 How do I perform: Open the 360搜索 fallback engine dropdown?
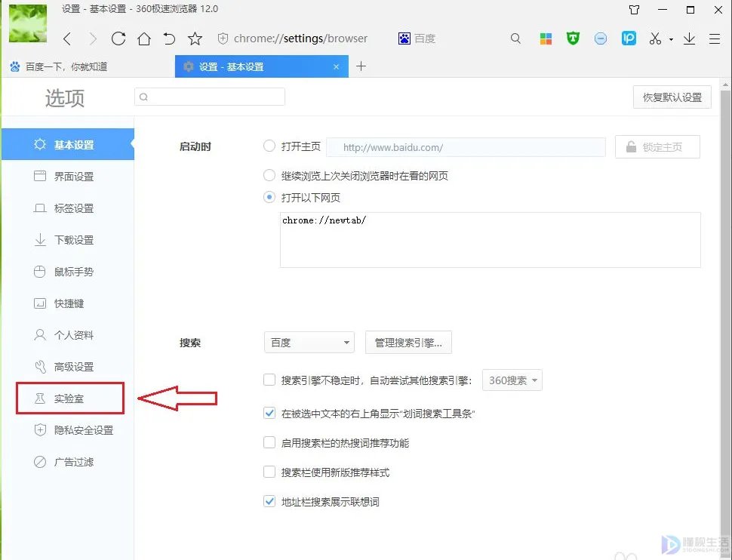[512, 380]
